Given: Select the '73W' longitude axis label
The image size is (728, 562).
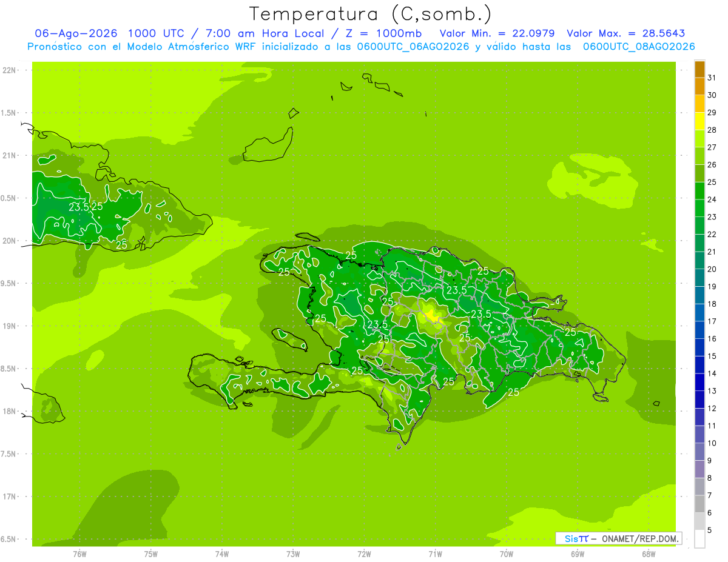Looking at the screenshot, I should [x=293, y=554].
